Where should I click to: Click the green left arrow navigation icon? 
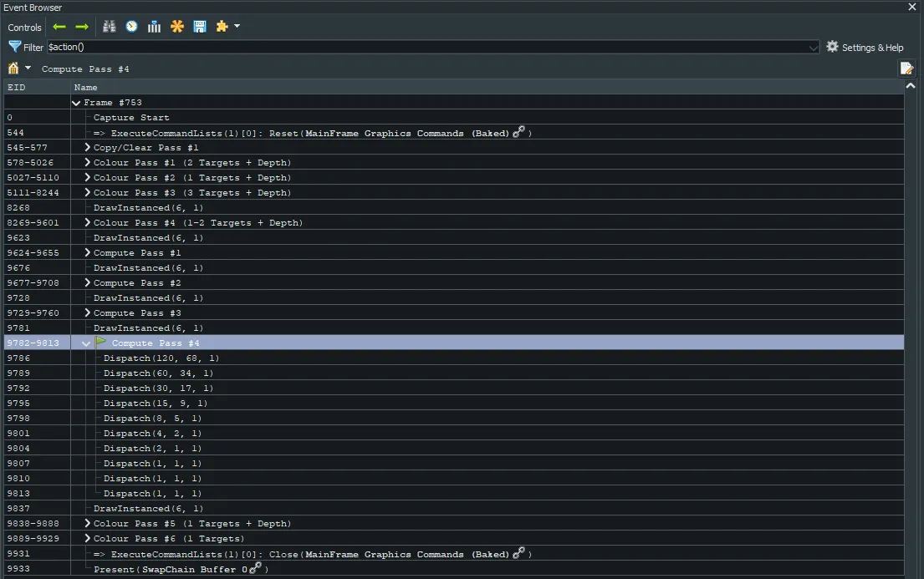pyautogui.click(x=59, y=26)
